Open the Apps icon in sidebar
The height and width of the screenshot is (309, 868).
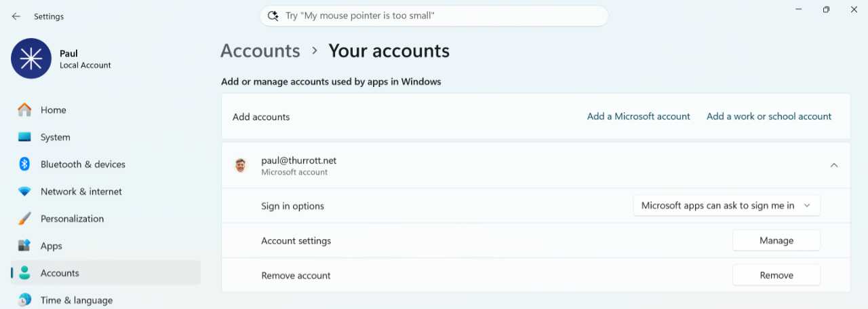(24, 246)
